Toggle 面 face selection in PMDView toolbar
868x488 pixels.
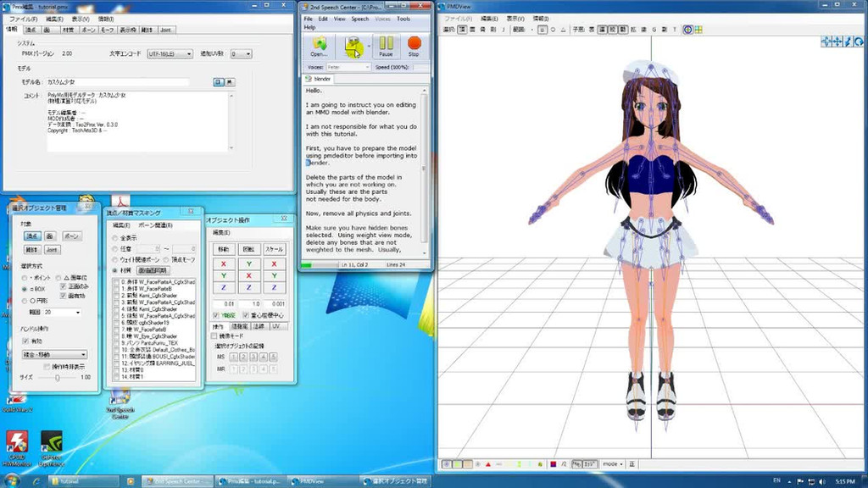(x=472, y=30)
